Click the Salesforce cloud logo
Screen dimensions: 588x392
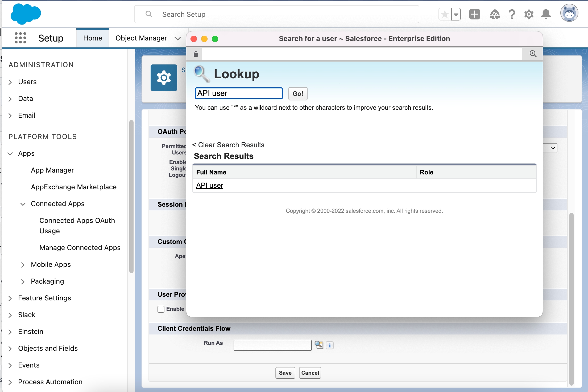(26, 14)
